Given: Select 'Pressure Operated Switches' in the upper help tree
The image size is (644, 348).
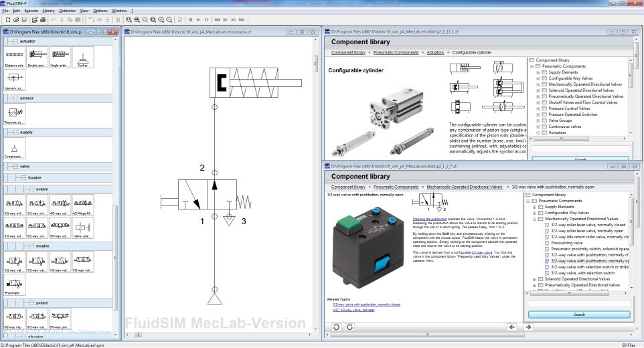Looking at the screenshot, I should (x=573, y=114).
